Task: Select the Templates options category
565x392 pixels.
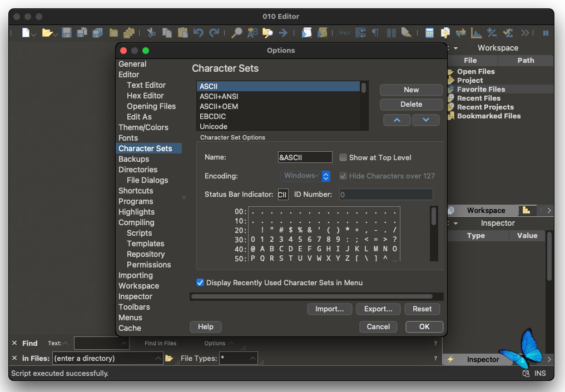Action: (x=146, y=244)
